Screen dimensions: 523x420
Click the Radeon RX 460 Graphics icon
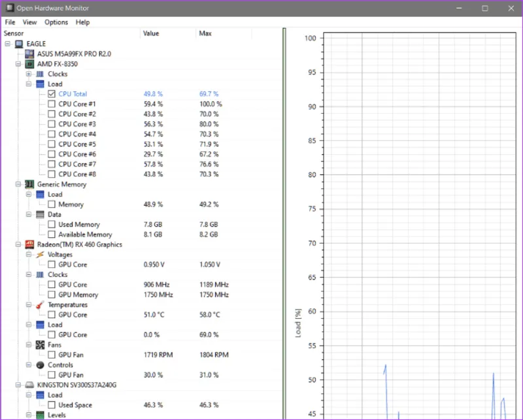[x=29, y=245]
